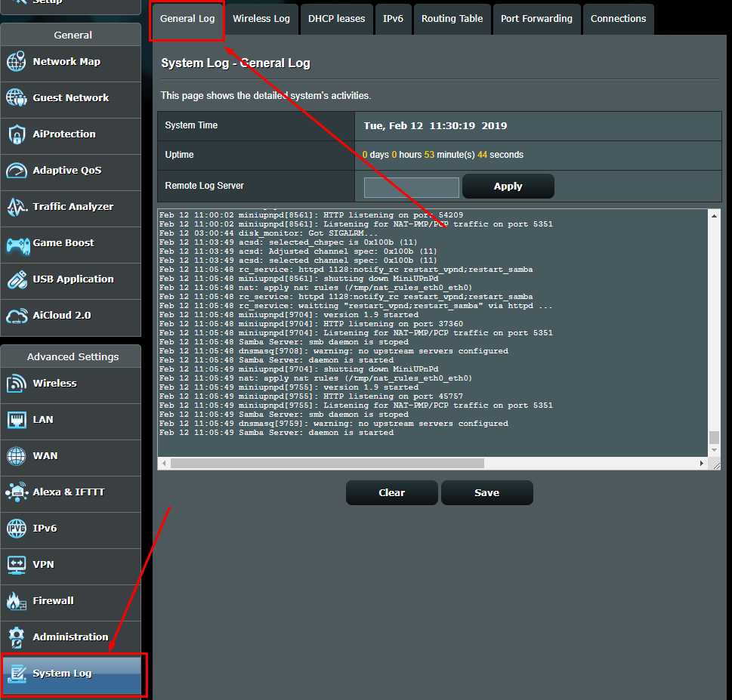Image resolution: width=732 pixels, height=700 pixels.
Task: Focus the Remote Log Server field
Action: (411, 187)
